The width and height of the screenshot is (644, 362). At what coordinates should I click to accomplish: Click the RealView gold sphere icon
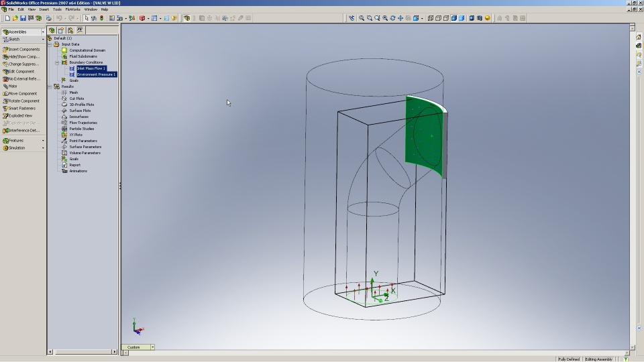488,18
